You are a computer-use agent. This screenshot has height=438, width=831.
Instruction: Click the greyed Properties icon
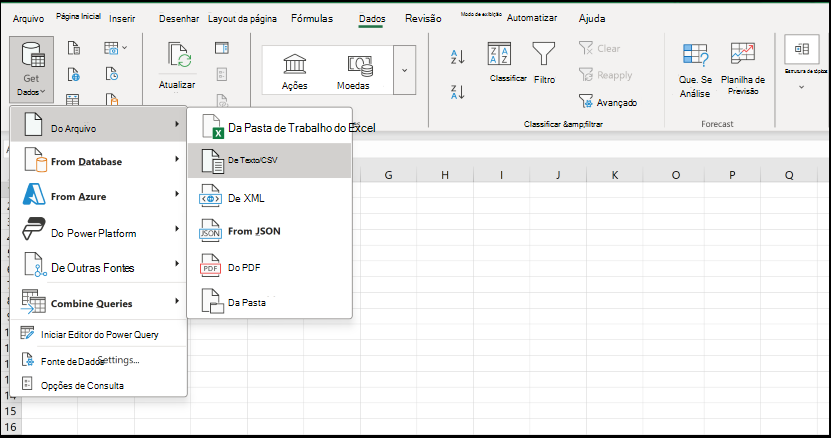point(222,74)
